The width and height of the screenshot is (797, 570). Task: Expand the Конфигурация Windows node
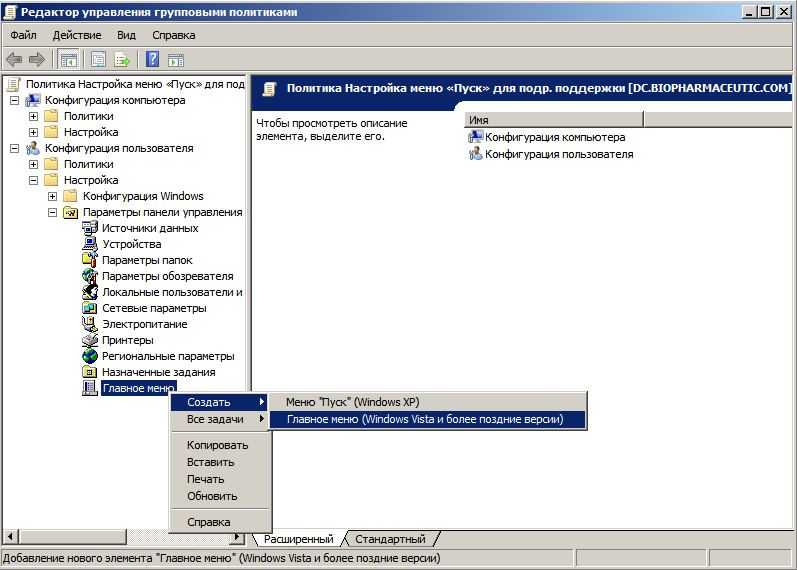tap(52, 196)
